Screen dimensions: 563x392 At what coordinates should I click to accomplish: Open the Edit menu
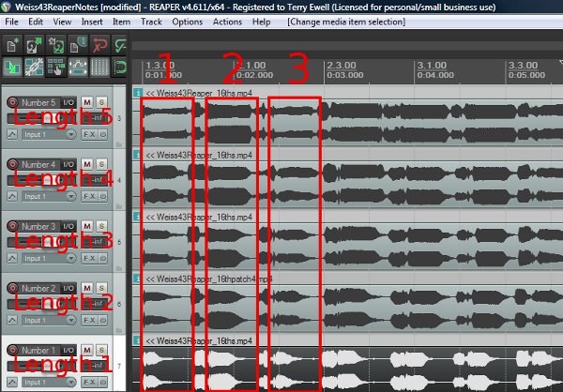(36, 22)
